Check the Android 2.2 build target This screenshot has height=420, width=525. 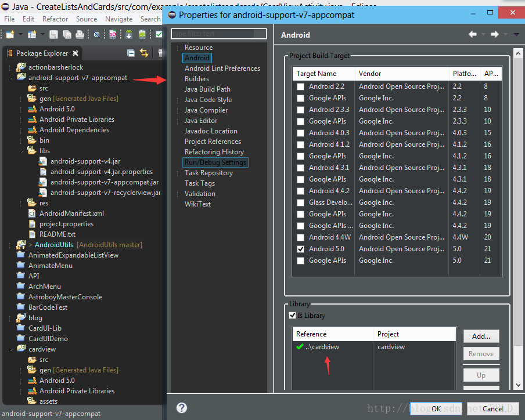click(301, 86)
